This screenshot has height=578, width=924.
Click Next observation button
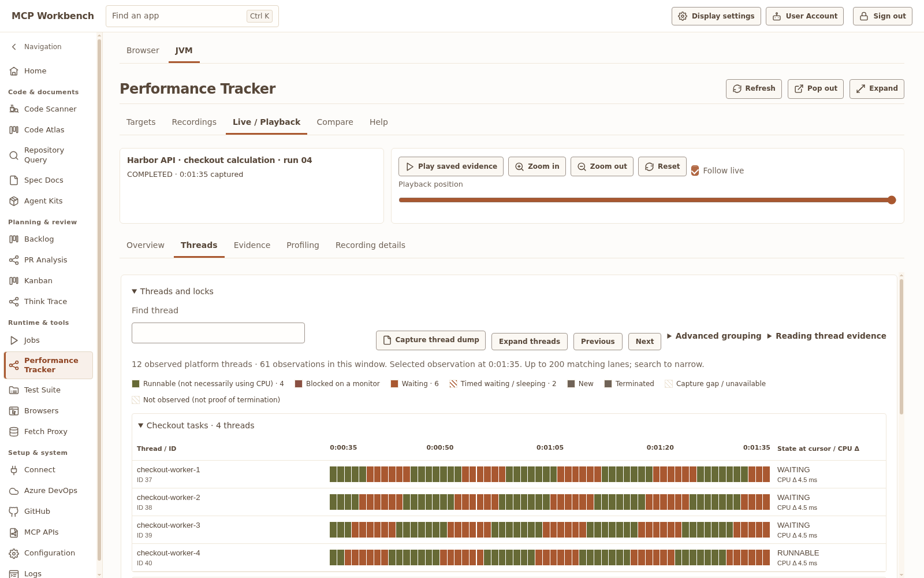click(x=644, y=342)
